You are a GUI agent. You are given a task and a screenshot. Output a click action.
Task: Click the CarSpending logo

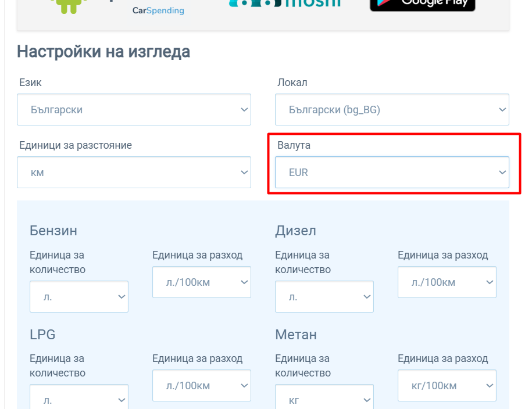click(x=158, y=10)
